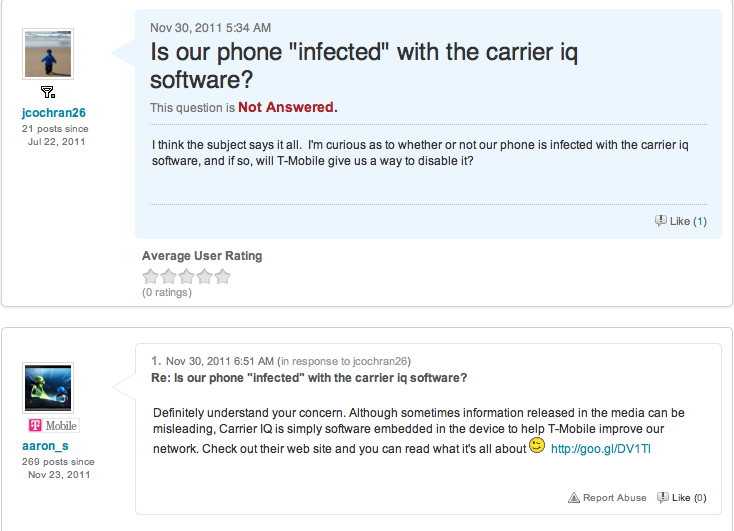
Task: Open jcochran26's avatar picture
Action: (x=48, y=54)
